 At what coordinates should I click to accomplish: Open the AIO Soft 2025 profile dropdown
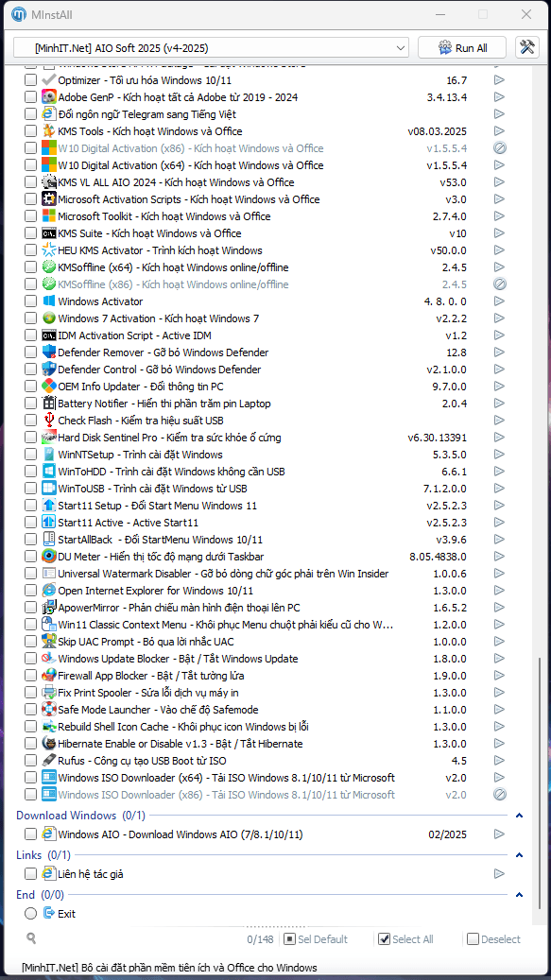(x=211, y=47)
